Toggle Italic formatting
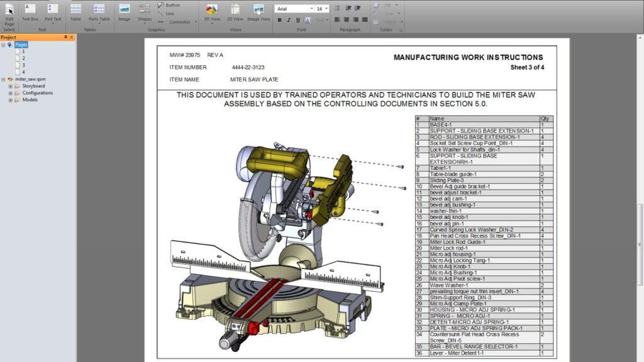Viewport: 644px width, 362px height. (289, 20)
